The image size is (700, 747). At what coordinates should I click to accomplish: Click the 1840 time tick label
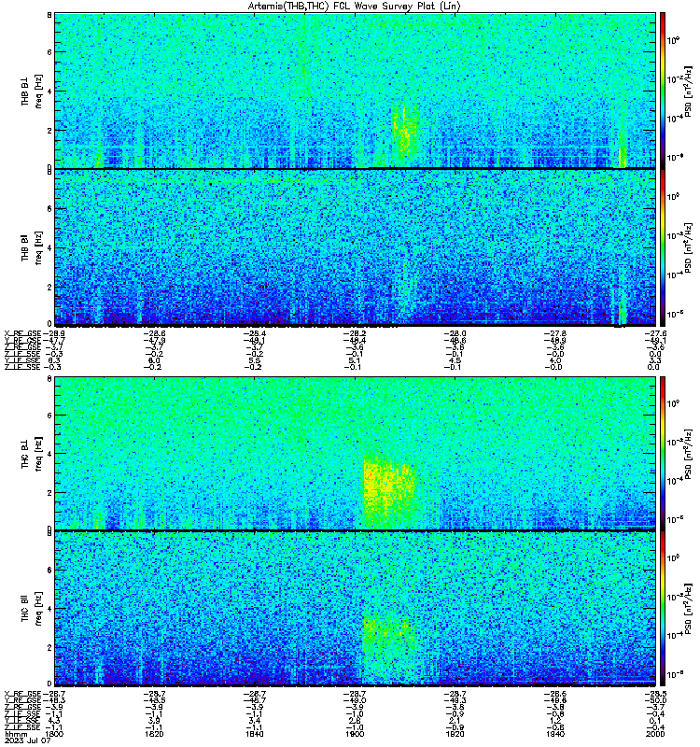point(255,734)
